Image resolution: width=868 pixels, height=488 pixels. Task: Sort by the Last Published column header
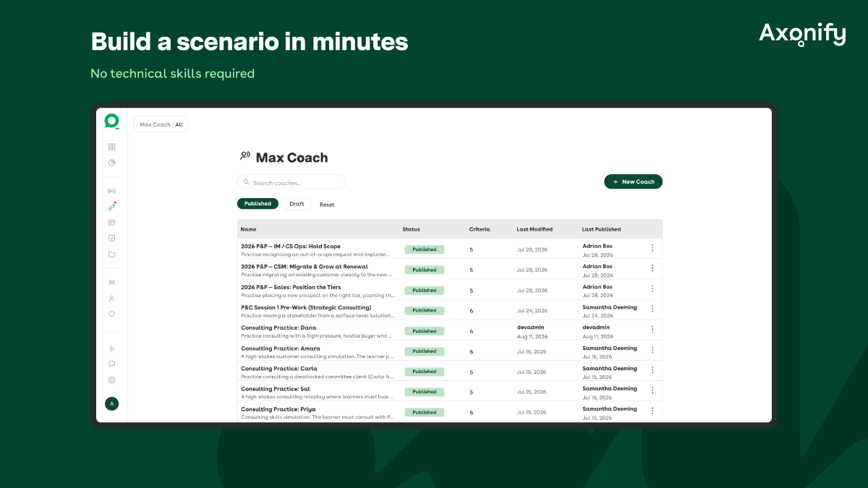click(601, 229)
